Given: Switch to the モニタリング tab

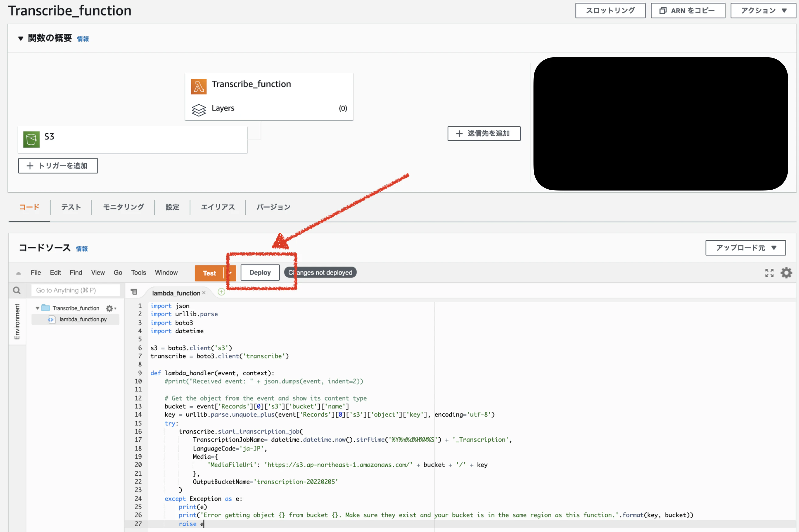Looking at the screenshot, I should click(x=123, y=207).
